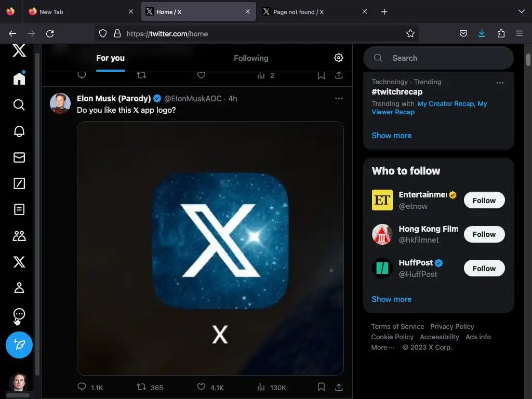
Task: Click the Search input field
Action: tap(438, 58)
